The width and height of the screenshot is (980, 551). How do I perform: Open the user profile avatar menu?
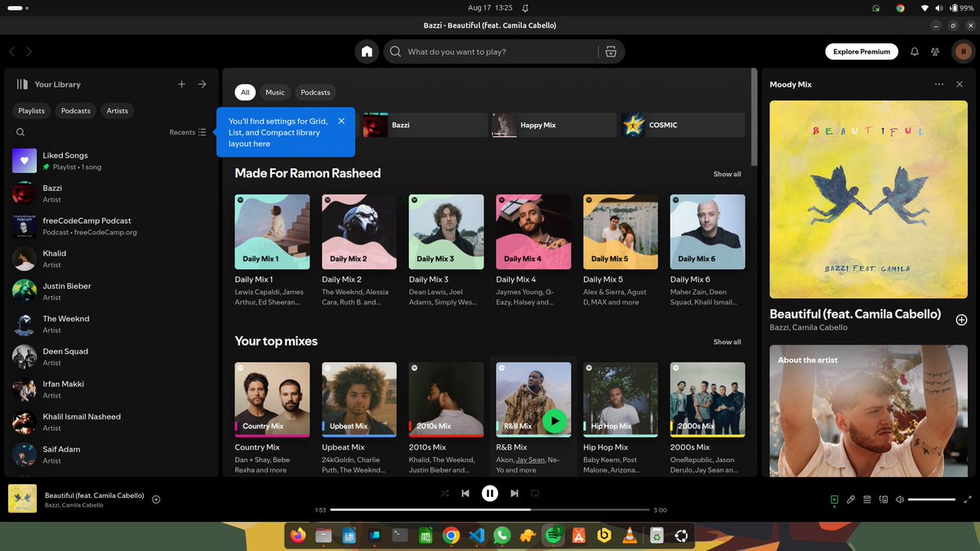click(x=962, y=51)
